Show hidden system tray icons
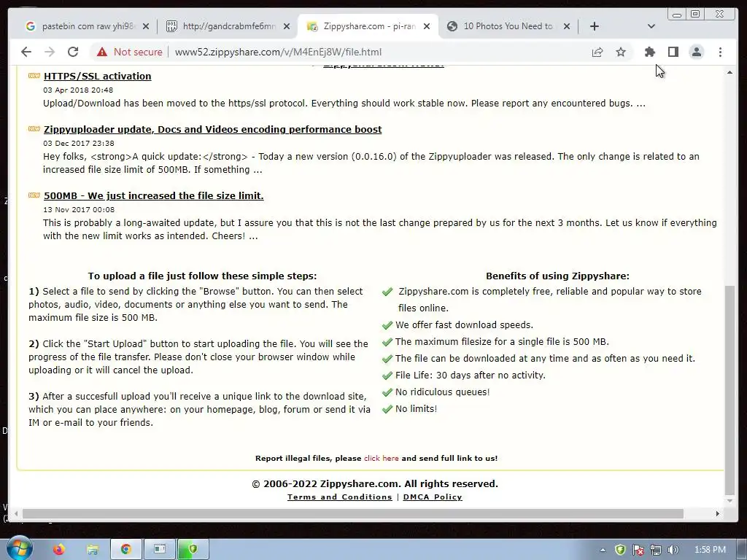The height and width of the screenshot is (560, 747). [x=603, y=550]
